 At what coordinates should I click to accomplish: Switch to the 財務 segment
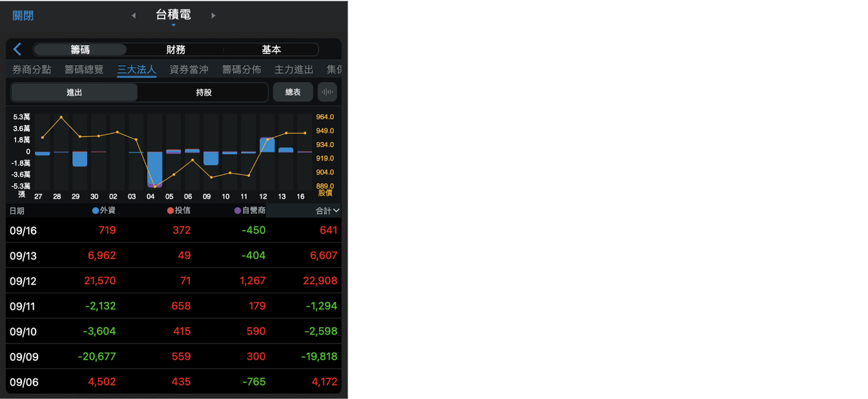tap(176, 50)
